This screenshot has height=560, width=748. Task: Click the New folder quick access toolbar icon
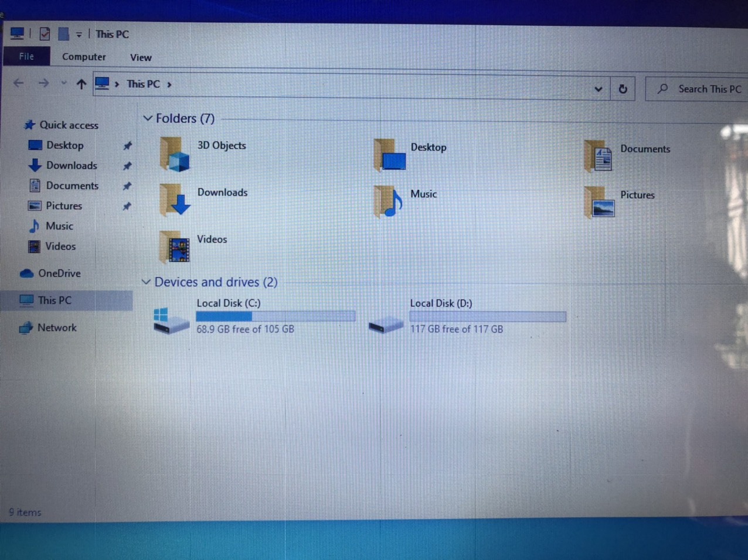pos(63,34)
